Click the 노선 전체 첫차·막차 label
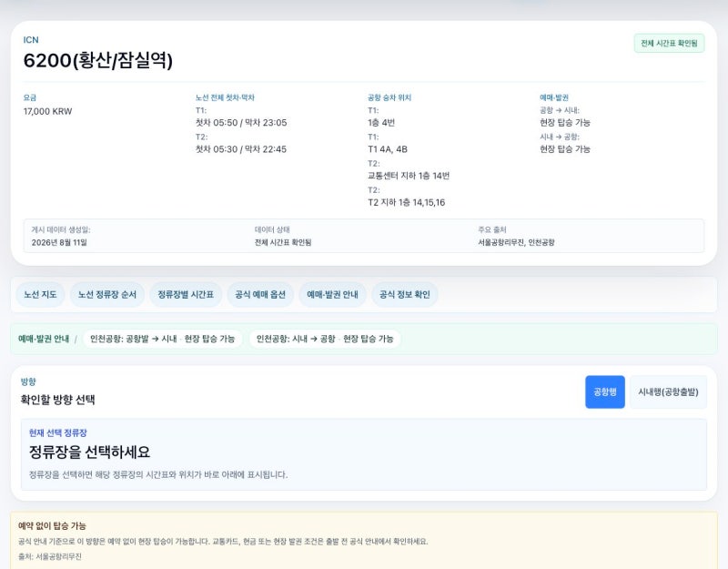The width and height of the screenshot is (728, 569). click(x=225, y=97)
